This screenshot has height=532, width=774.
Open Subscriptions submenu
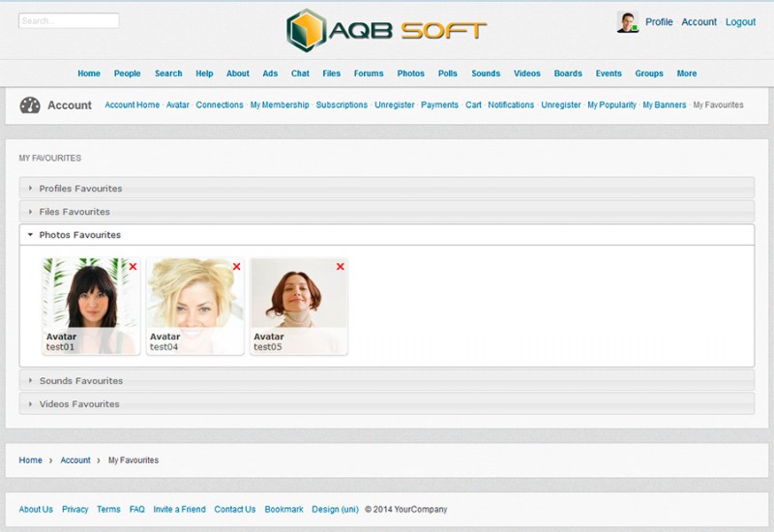[x=342, y=104]
